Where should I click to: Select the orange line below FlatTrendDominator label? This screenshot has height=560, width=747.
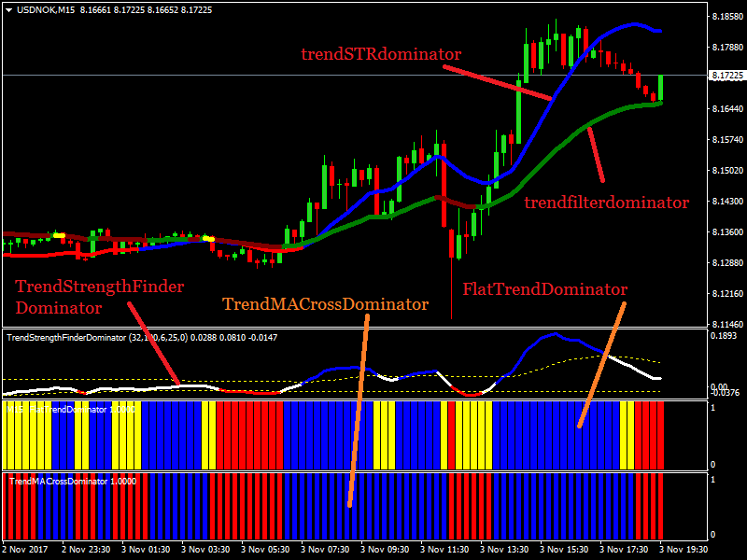[x=601, y=364]
